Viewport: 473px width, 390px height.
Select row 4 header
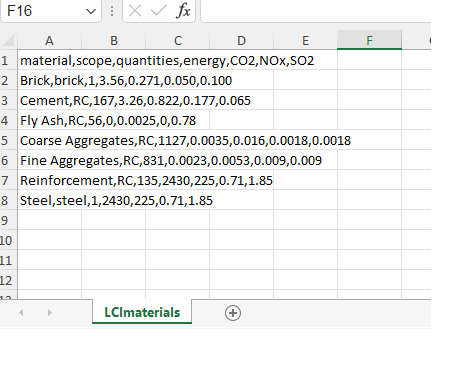tap(8, 120)
